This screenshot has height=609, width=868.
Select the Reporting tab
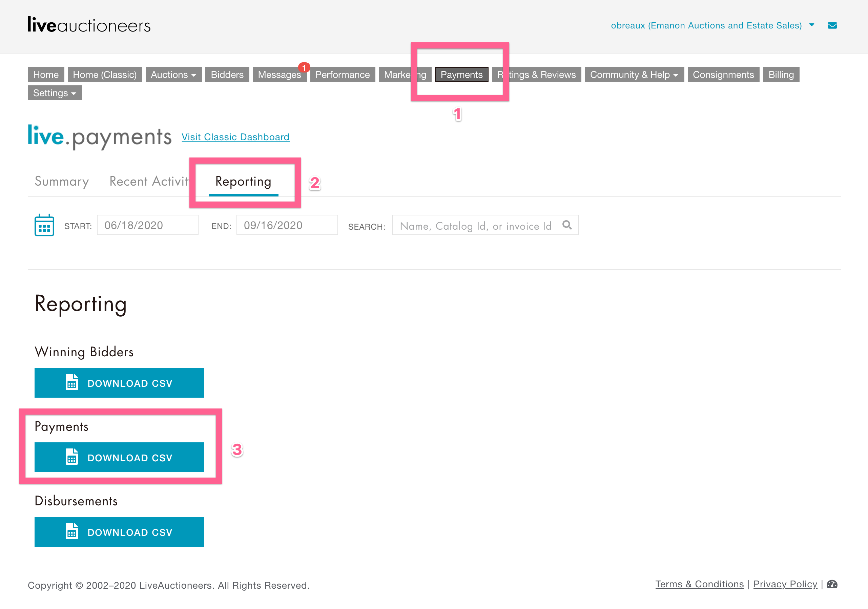[x=244, y=182]
